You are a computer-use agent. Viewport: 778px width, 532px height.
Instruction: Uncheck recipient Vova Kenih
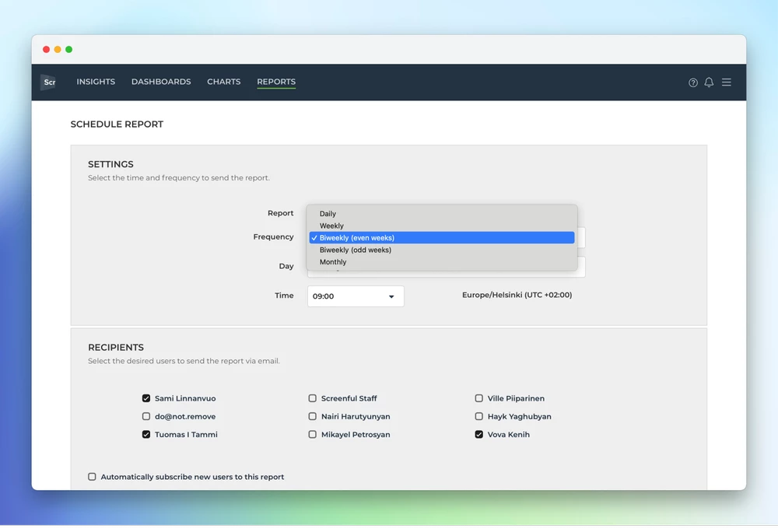478,434
